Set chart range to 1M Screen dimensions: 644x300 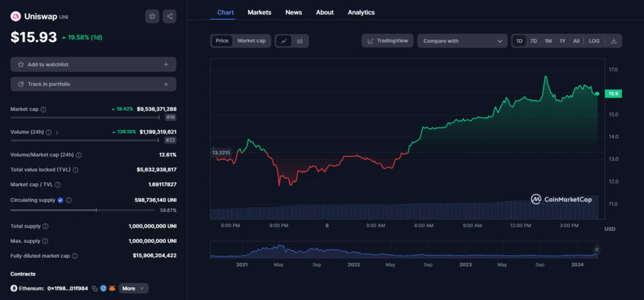548,41
